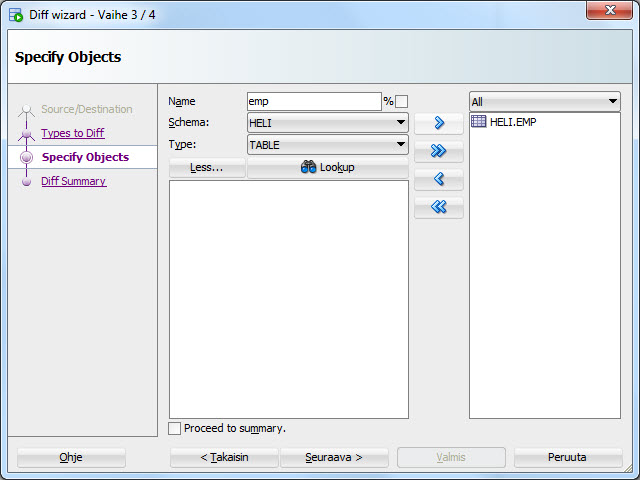Image resolution: width=640 pixels, height=480 pixels.
Task: Close the Diff wizard window
Action: (x=609, y=10)
